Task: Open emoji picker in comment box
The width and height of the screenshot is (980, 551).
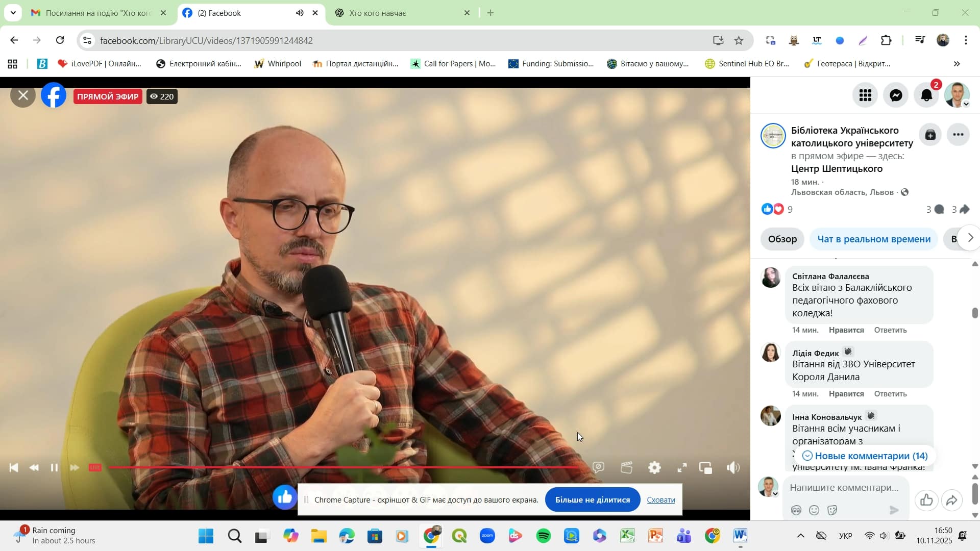Action: click(x=814, y=510)
